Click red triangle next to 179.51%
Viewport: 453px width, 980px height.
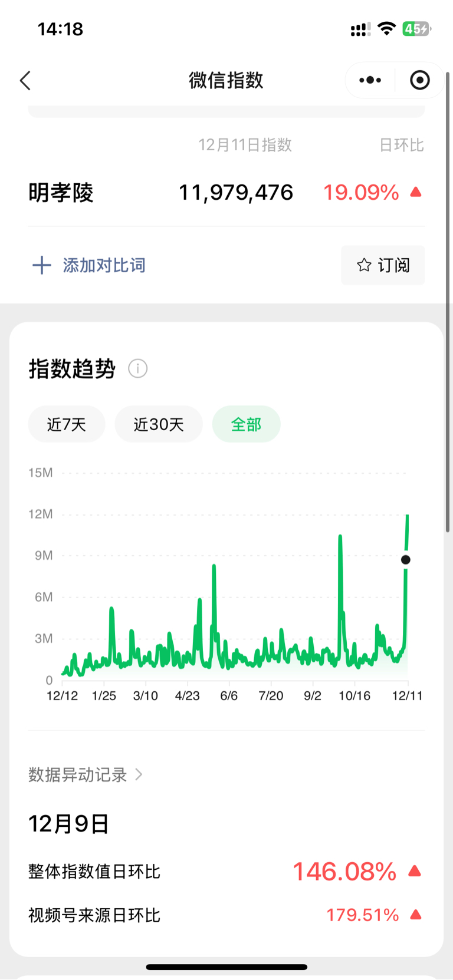416,915
